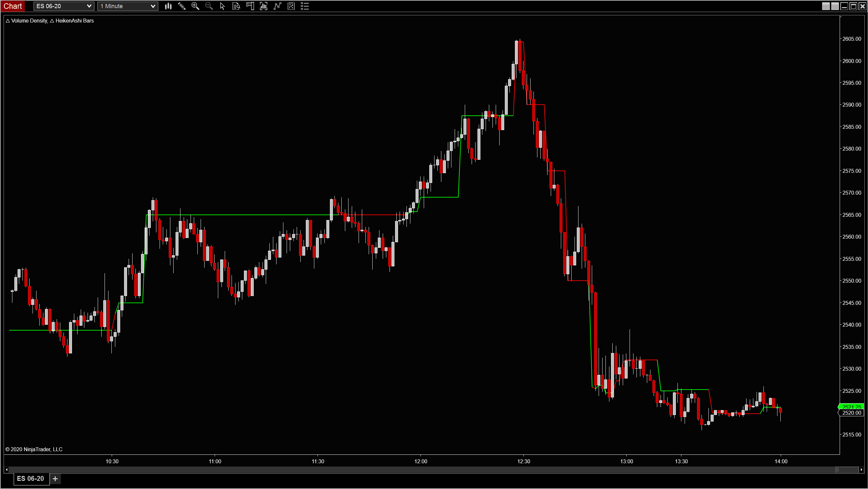Select the cursor pointer tool
The height and width of the screenshot is (489, 868).
(222, 6)
